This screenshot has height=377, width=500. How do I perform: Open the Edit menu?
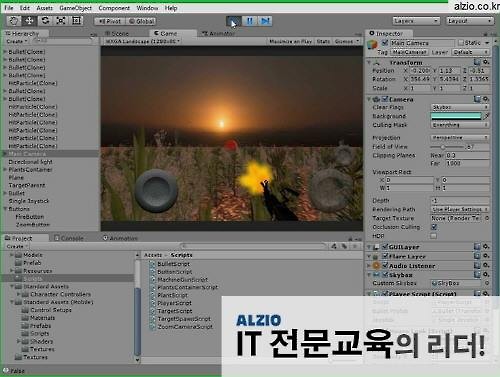click(x=25, y=8)
